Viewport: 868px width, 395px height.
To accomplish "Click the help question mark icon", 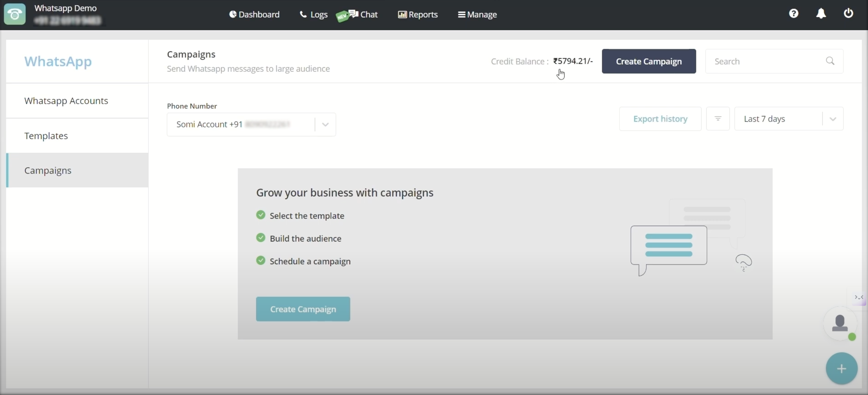I will (x=793, y=13).
